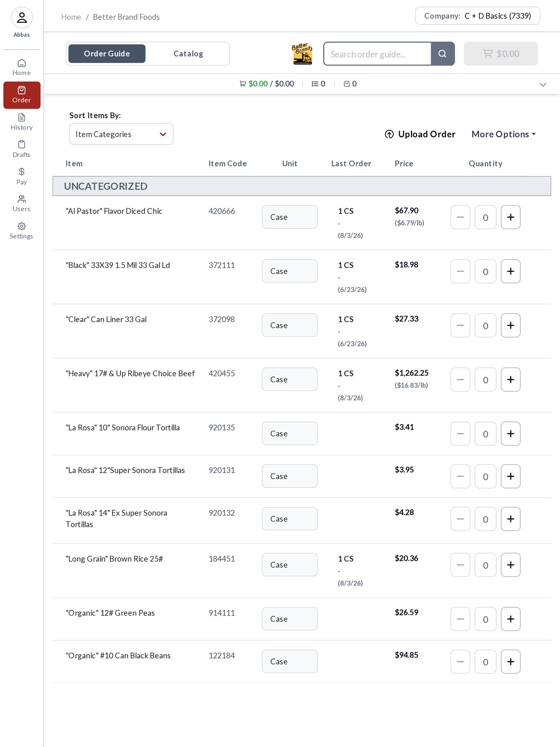Increase Organic 12# Green Peas quantity
The height and width of the screenshot is (747, 560).
tap(511, 619)
